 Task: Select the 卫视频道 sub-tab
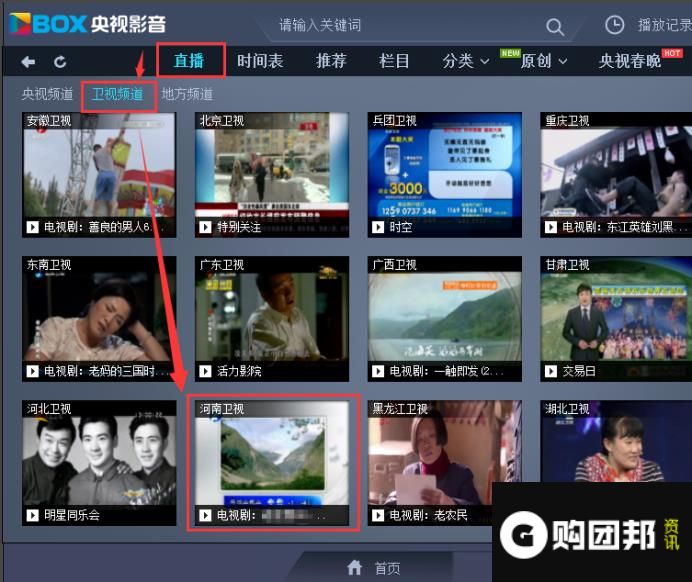[117, 94]
